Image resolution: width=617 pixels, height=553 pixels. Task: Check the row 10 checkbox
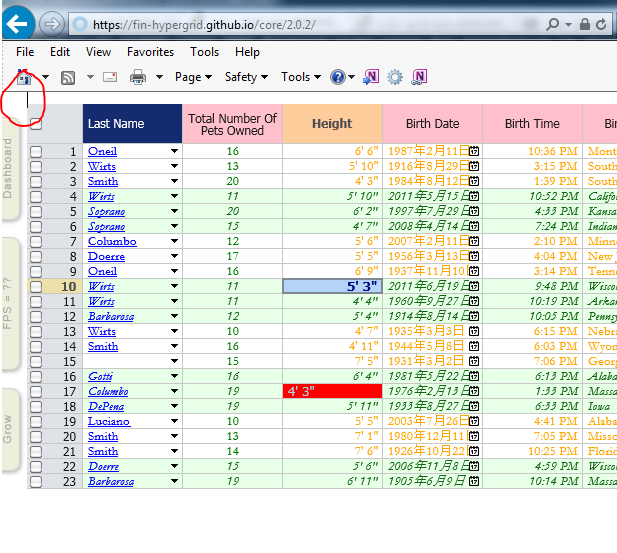(x=36, y=287)
